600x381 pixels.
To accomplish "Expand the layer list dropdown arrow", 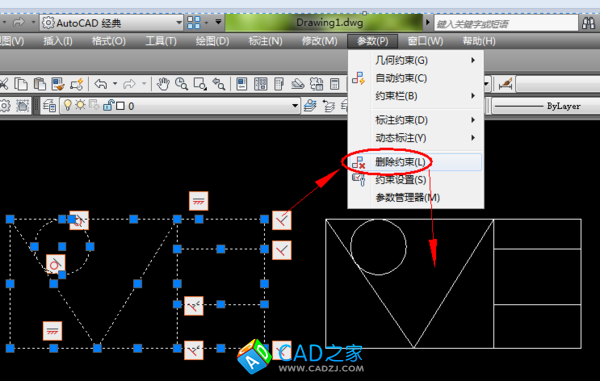I will pos(295,106).
